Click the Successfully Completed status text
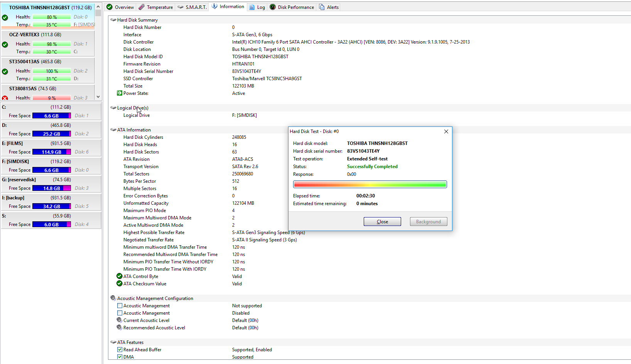The width and height of the screenshot is (631, 364). coord(372,167)
